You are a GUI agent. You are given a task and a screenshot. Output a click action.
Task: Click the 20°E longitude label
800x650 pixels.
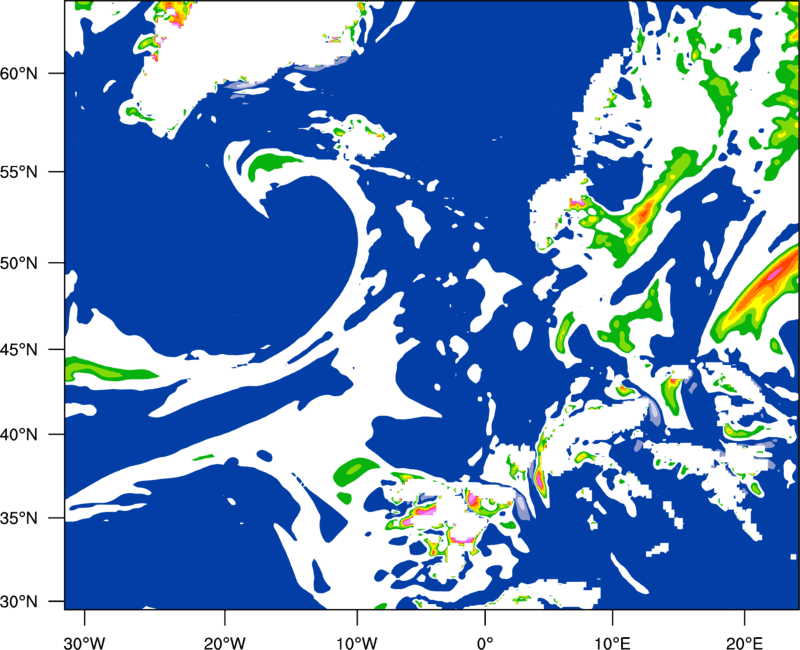744,643
